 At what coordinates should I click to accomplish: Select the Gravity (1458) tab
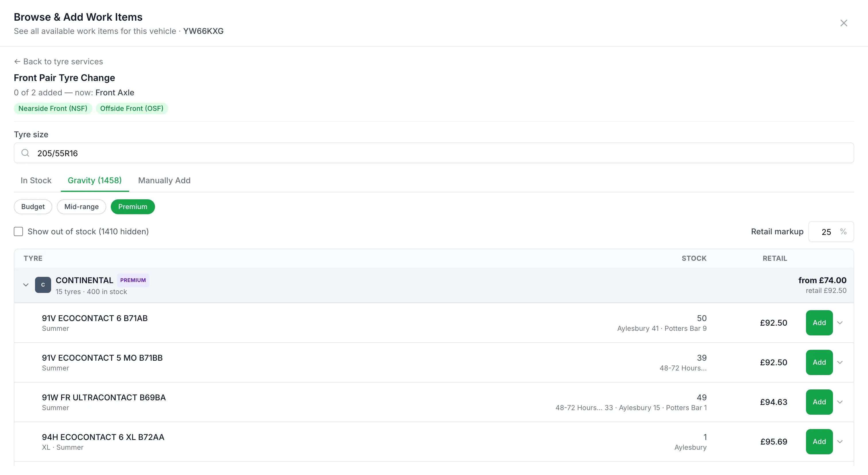tap(95, 180)
